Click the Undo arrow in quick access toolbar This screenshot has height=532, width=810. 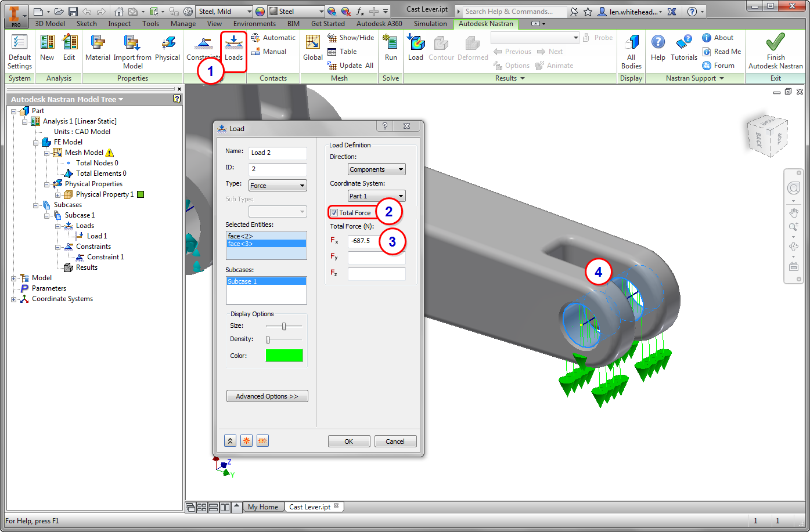point(87,12)
